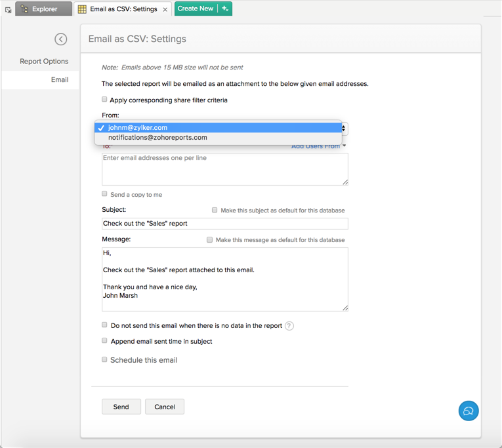Toggle Make this subject as default checkbox
Viewport: 502px width, 448px height.
click(215, 210)
